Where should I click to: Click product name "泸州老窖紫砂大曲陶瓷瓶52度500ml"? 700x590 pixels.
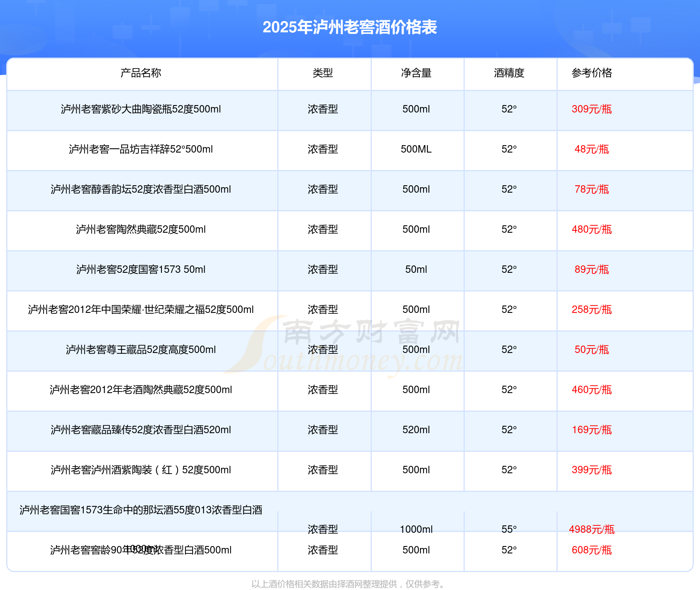point(141,109)
